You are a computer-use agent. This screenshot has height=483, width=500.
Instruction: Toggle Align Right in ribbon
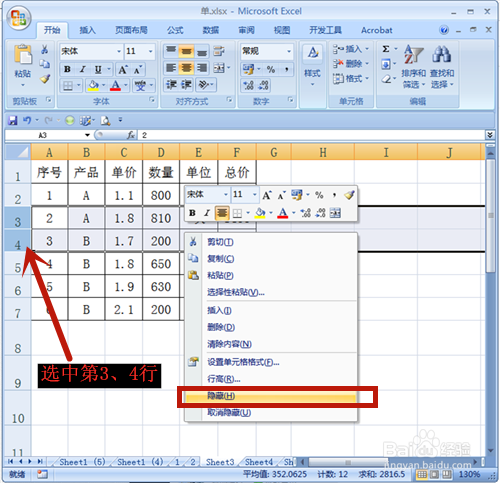tap(201, 68)
